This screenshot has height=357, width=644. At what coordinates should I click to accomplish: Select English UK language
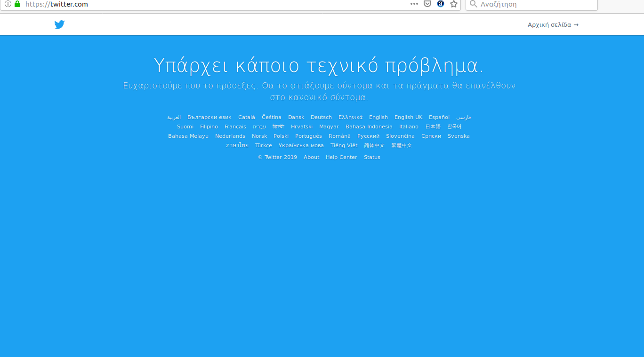coord(408,118)
